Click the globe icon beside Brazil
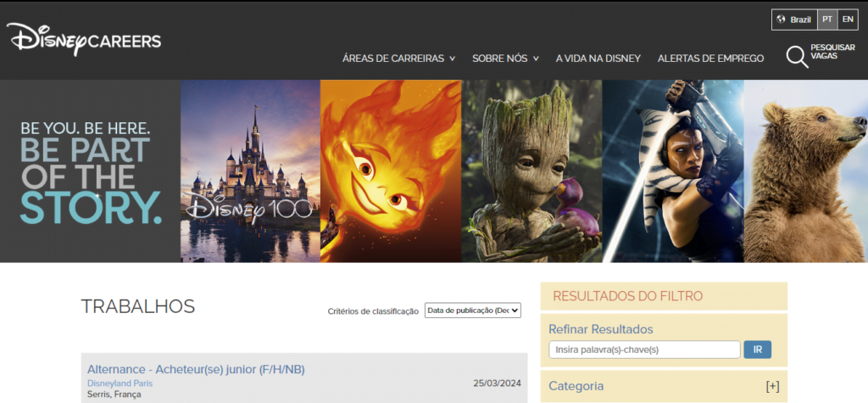 (x=781, y=20)
